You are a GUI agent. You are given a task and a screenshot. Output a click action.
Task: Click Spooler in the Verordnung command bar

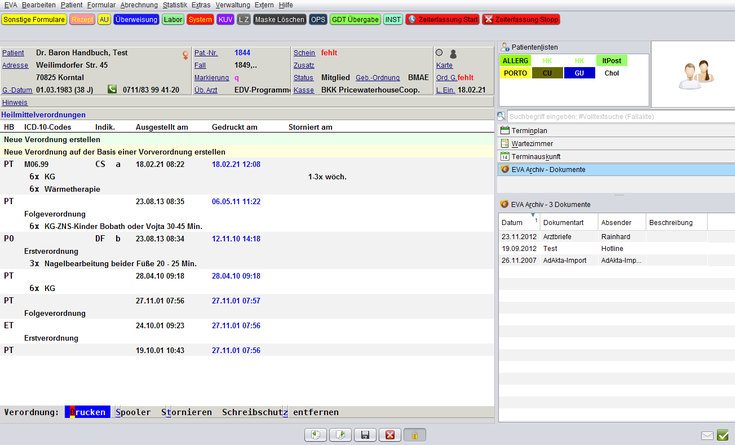pos(133,412)
